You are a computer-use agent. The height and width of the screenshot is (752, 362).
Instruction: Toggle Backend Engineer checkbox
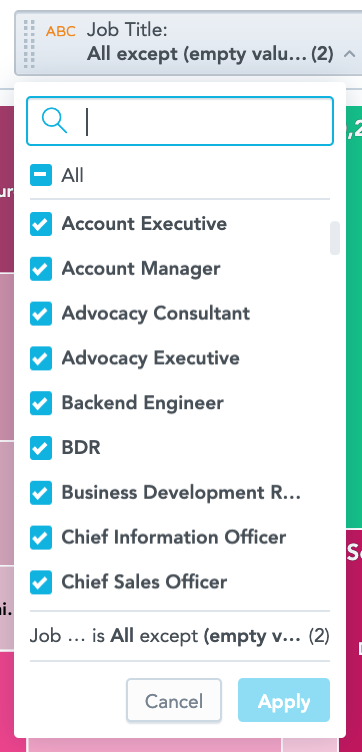(41, 403)
